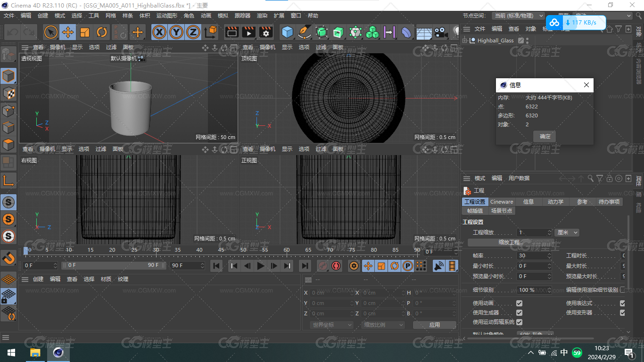
Task: Click the frame range slider bar
Action: [x=115, y=265]
